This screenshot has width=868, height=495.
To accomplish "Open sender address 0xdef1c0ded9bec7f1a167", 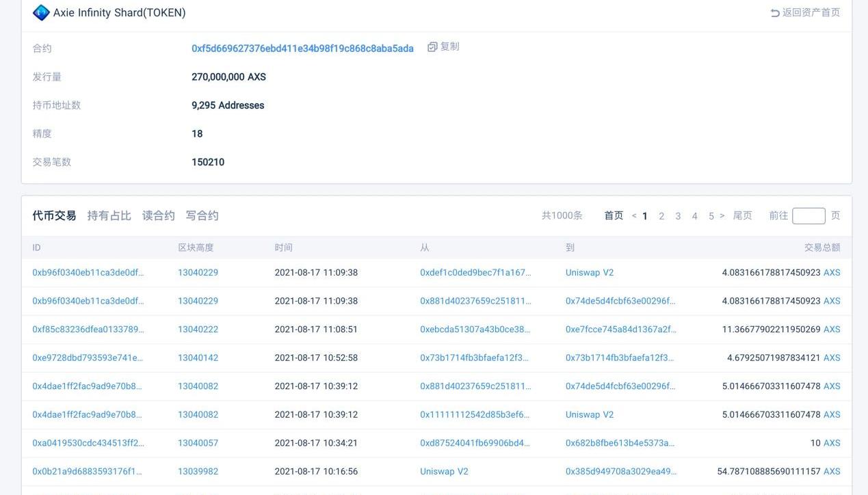I will (x=475, y=273).
